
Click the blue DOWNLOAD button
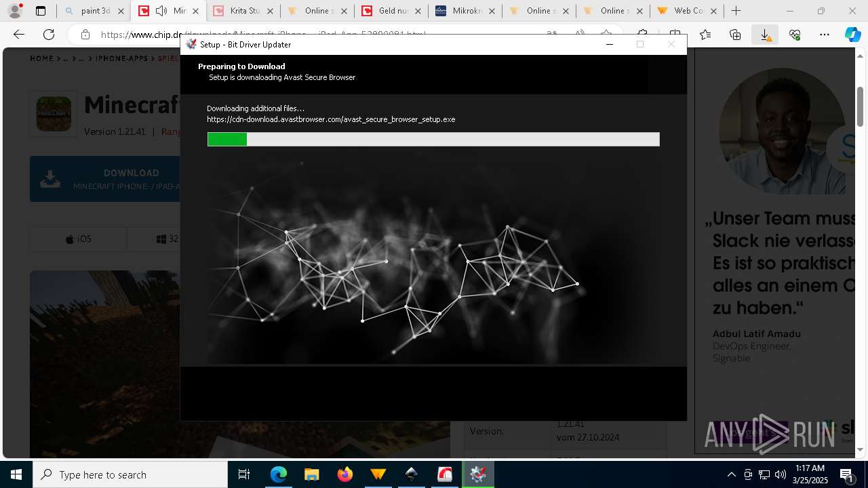click(x=105, y=179)
